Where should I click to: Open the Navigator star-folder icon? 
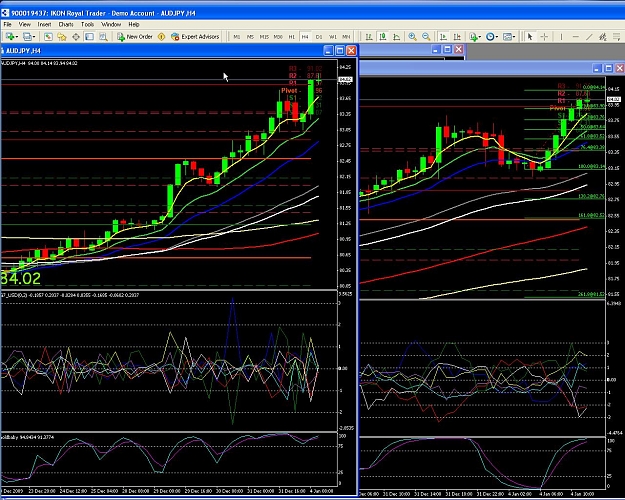[62, 37]
